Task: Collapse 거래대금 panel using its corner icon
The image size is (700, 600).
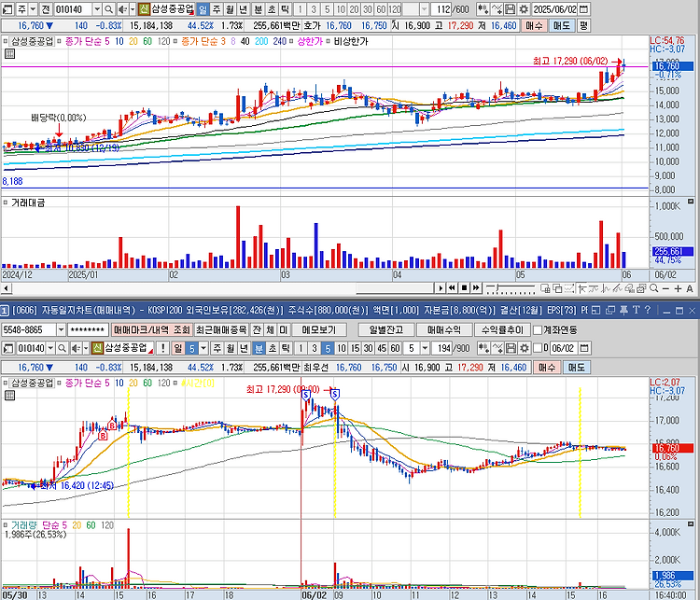Action: [690, 202]
